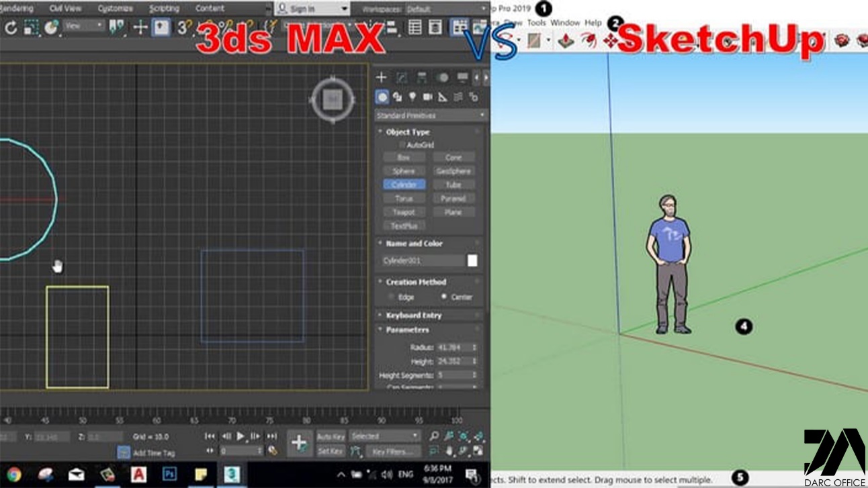Select the Lights category icon
The height and width of the screenshot is (488, 868).
(x=413, y=97)
